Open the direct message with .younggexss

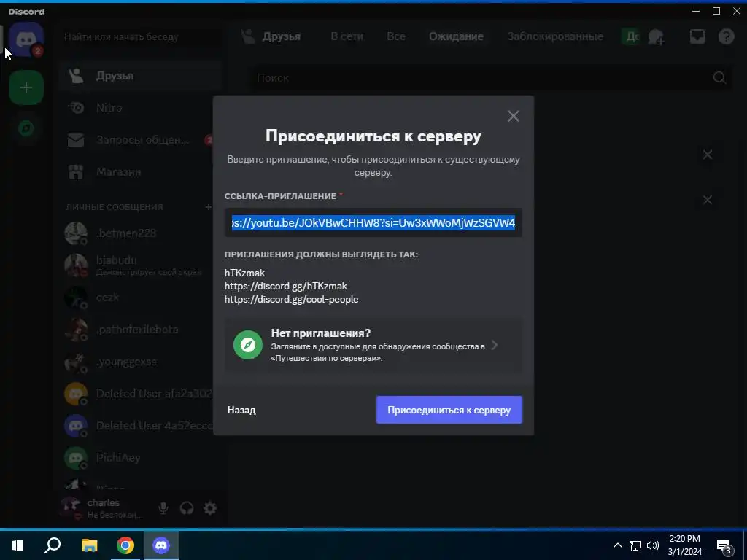pyautogui.click(x=141, y=362)
